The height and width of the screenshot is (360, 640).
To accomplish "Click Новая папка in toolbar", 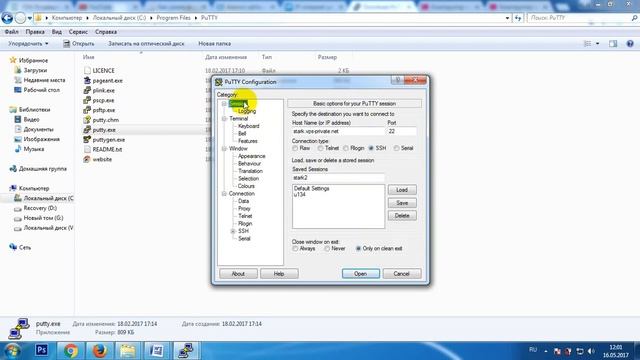I will tap(215, 44).
